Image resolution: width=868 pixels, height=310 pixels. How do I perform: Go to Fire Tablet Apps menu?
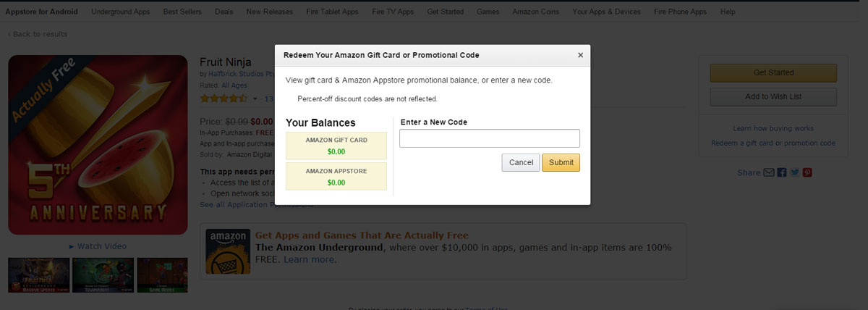pos(331,12)
